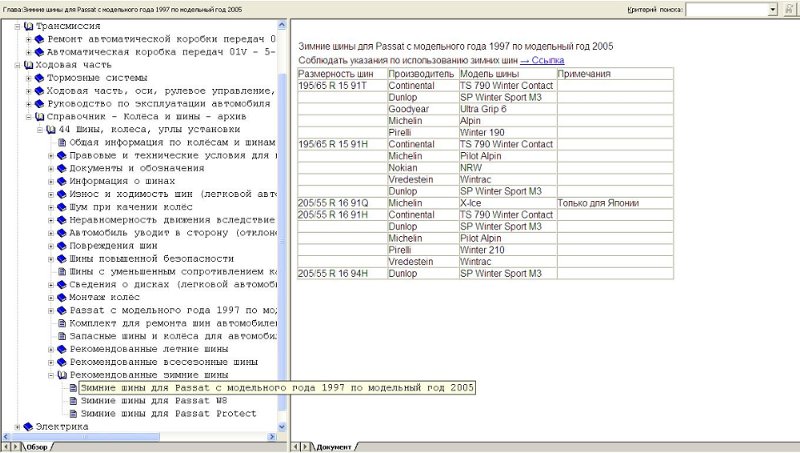Collapse the Трансмиссия tree node

point(17,26)
